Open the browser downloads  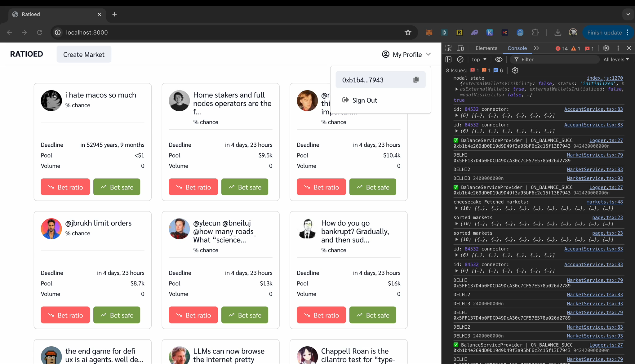pyautogui.click(x=557, y=33)
